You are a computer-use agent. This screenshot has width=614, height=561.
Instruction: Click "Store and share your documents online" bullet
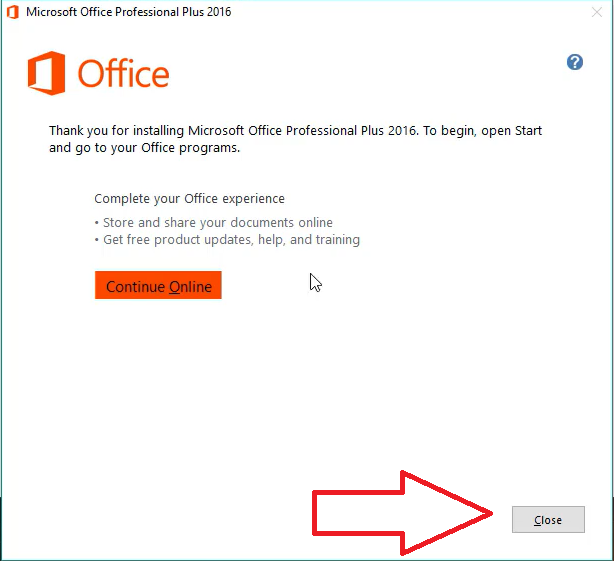coord(218,223)
